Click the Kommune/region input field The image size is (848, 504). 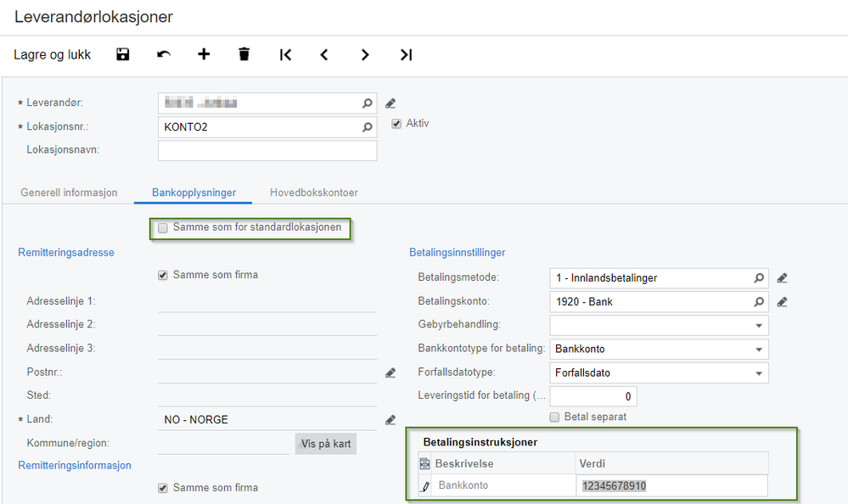point(223,444)
